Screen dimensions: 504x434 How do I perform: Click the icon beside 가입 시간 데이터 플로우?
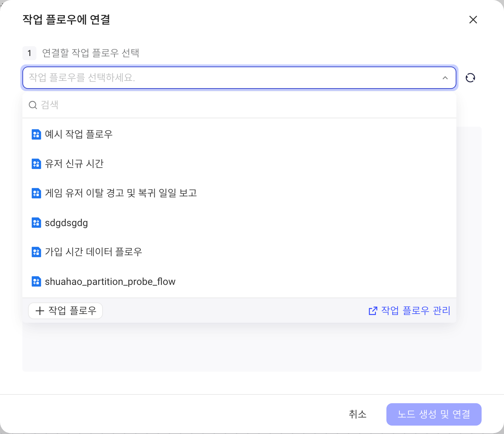coord(36,252)
